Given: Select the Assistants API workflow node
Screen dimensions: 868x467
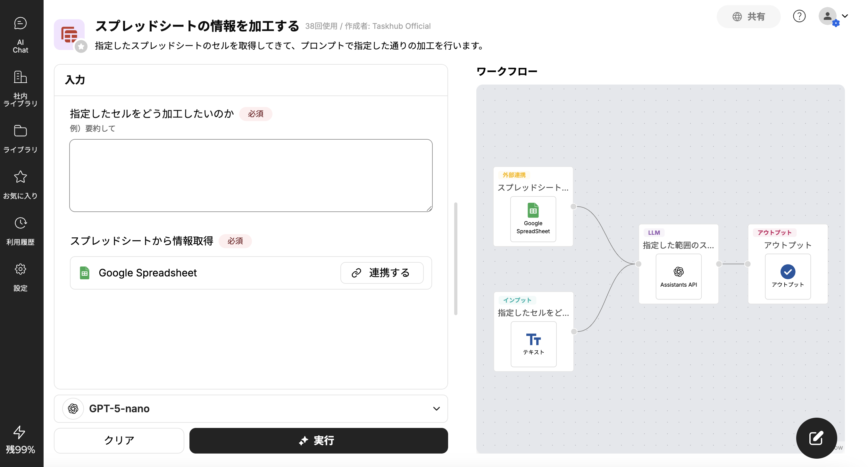Looking at the screenshot, I should click(x=678, y=276).
